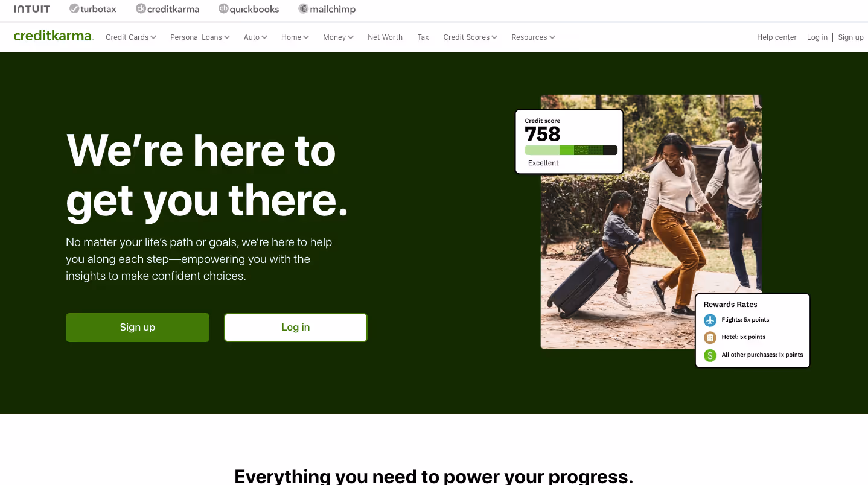
Task: Open the Mailchimp brand link
Action: click(327, 9)
